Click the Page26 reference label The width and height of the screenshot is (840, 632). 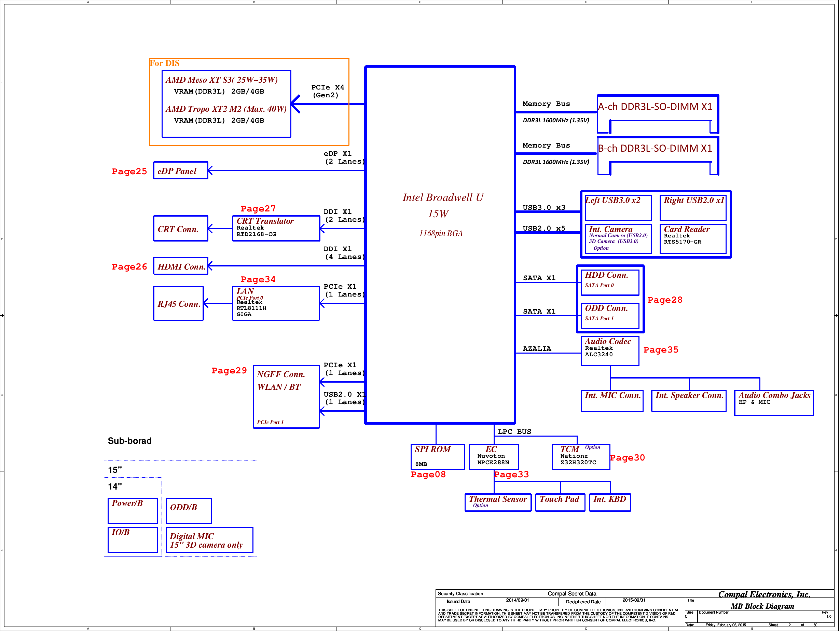click(x=129, y=267)
